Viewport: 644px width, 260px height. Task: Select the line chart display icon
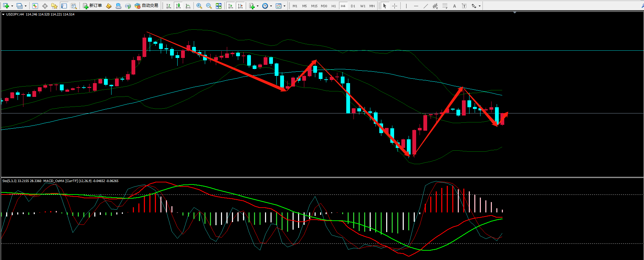coord(188,6)
